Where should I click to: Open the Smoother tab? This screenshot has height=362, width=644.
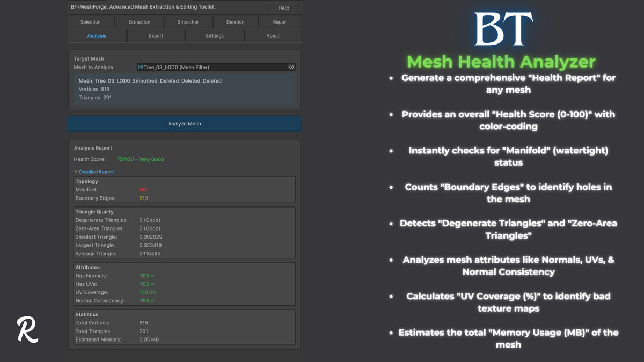[188, 22]
